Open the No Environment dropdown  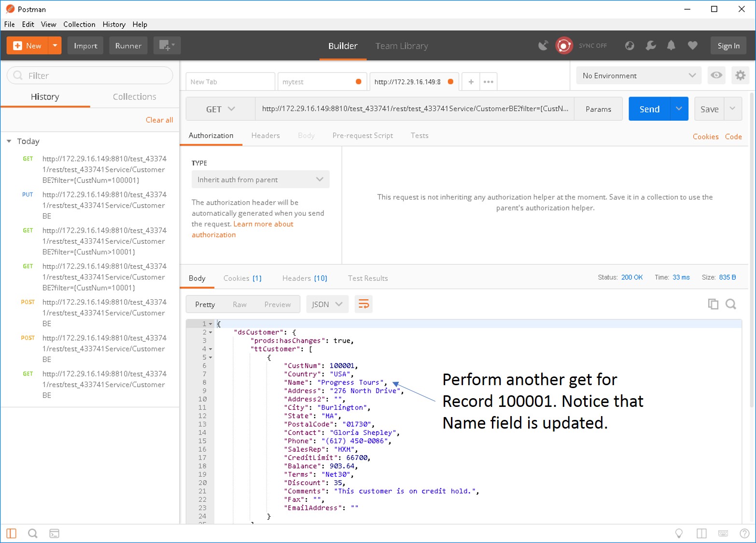[638, 75]
